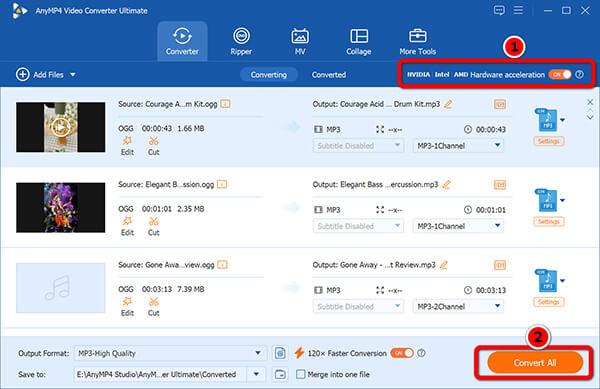Click the Faster Conversion help icon

tap(421, 353)
